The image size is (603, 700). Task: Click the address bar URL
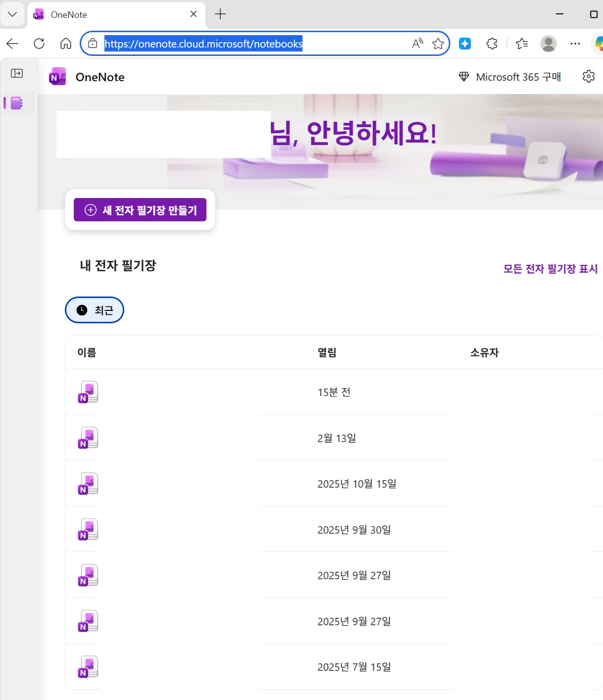click(203, 44)
